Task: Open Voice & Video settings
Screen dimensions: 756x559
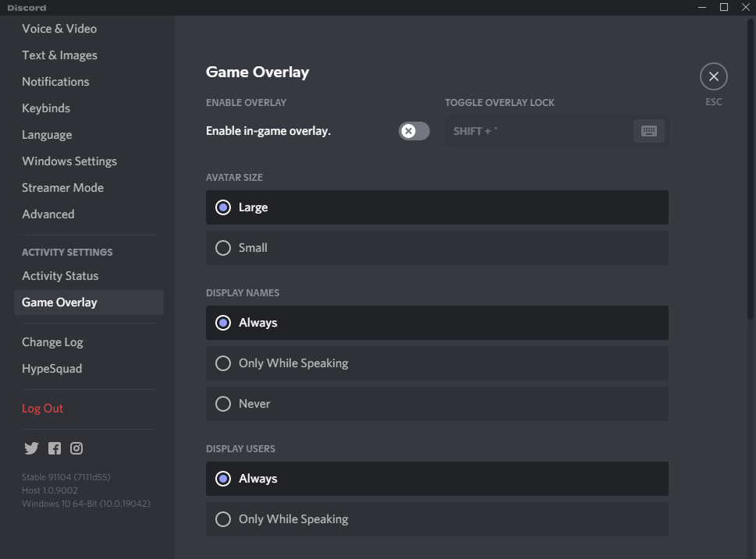Action: [x=59, y=29]
